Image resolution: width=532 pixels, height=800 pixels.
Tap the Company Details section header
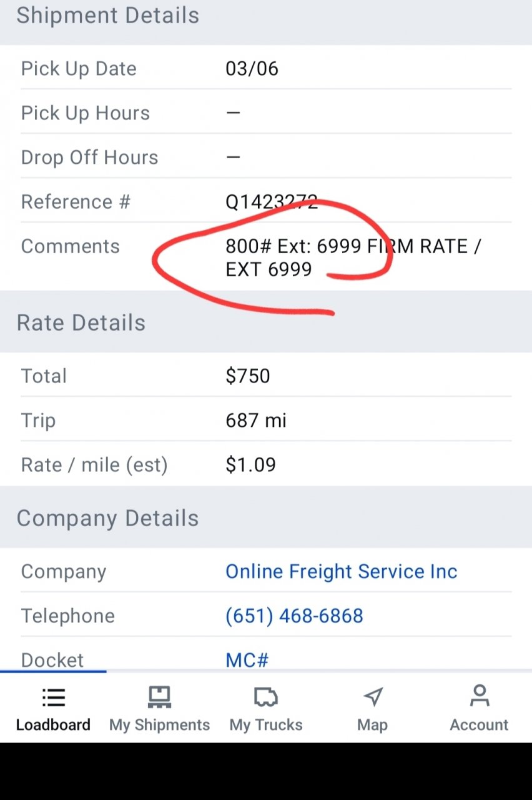tap(107, 518)
